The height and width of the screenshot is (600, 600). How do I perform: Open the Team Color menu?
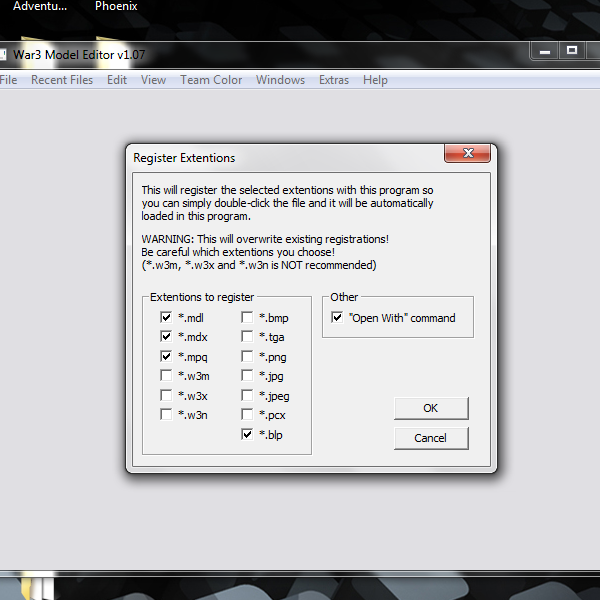(211, 80)
